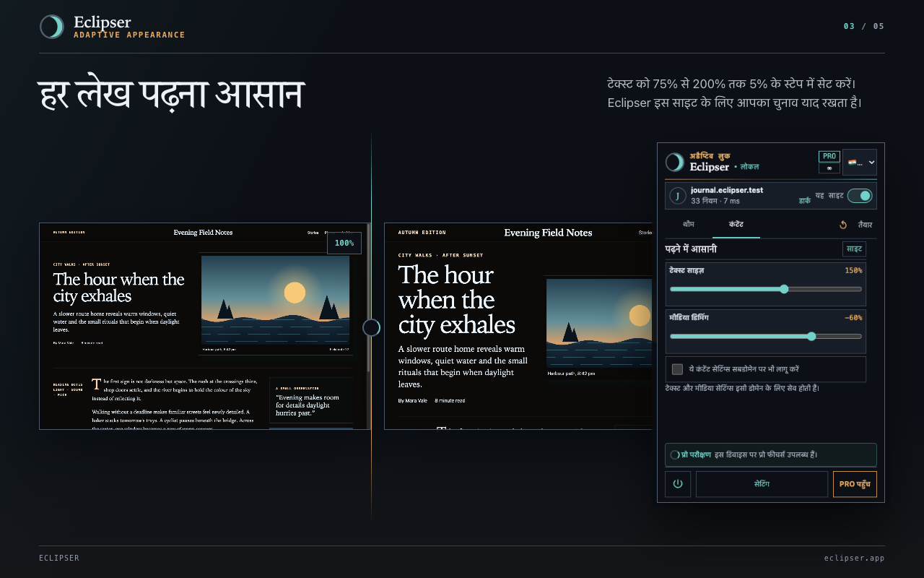The image size is (924, 578).
Task: Click the orange reset arrow icon
Action: [843, 225]
